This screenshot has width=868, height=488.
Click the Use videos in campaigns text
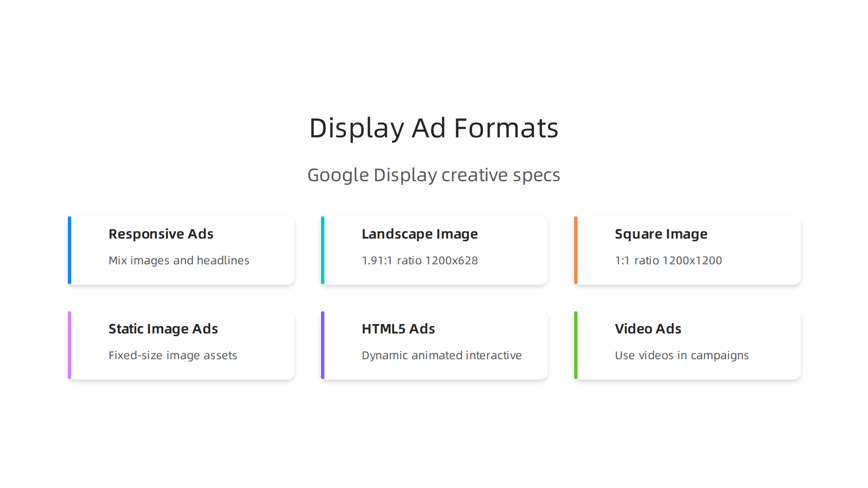pos(682,356)
